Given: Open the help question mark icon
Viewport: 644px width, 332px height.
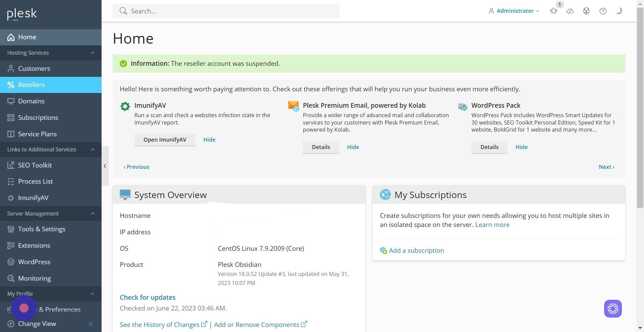Looking at the screenshot, I should click(x=603, y=11).
